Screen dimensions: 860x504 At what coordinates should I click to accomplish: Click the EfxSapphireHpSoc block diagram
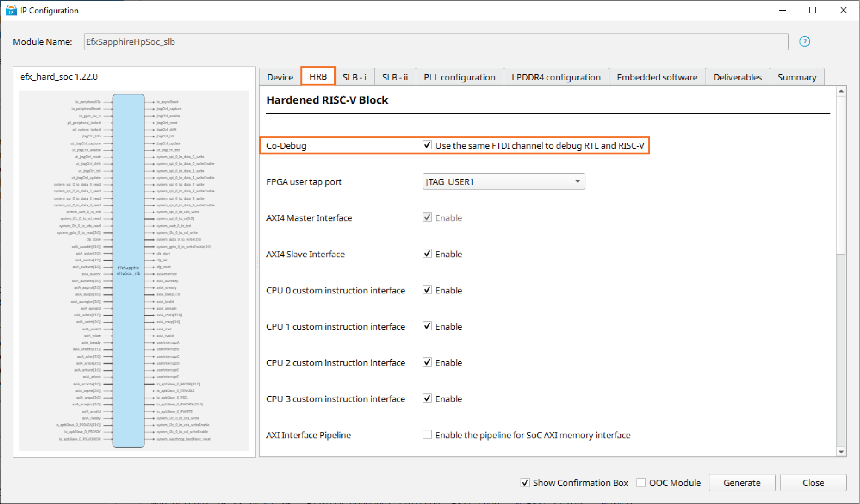[128, 270]
